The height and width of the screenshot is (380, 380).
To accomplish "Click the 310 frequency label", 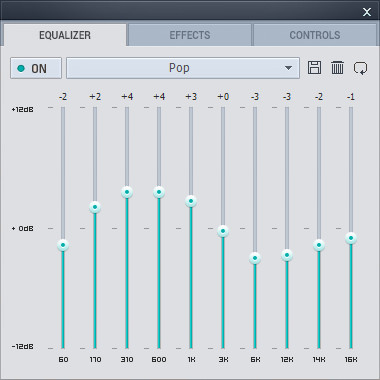I will coord(127,360).
